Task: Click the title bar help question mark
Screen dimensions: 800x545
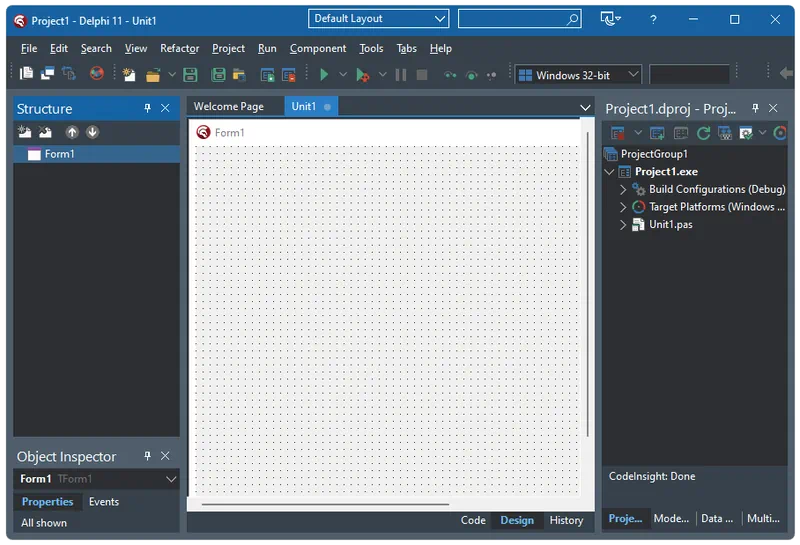Action: point(654,19)
